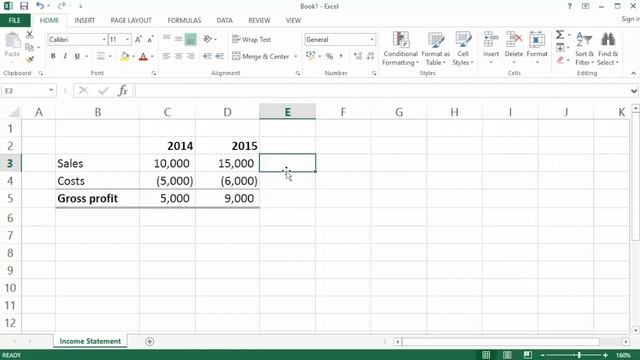
Task: Click the Undo arrow icon
Action: point(40,6)
